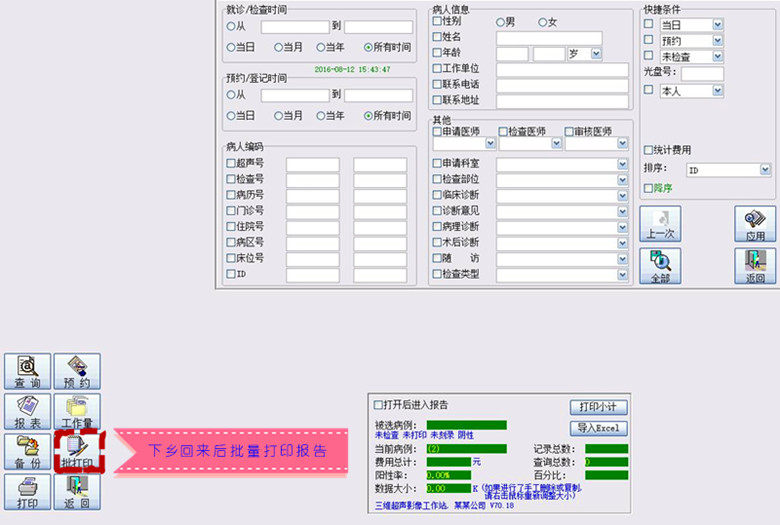This screenshot has height=525, width=780.
Task: Tick the 随访 checkbox
Action: coord(437,258)
